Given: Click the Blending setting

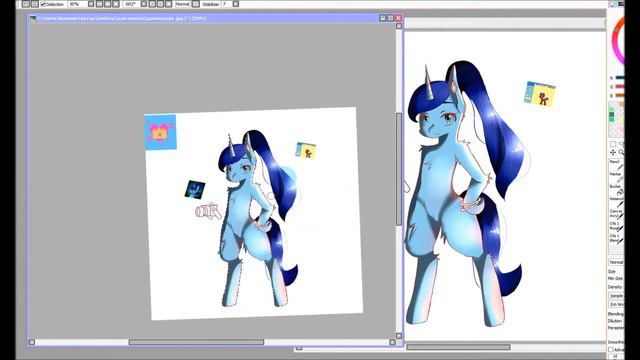Looking at the screenshot, I should click(x=616, y=314).
